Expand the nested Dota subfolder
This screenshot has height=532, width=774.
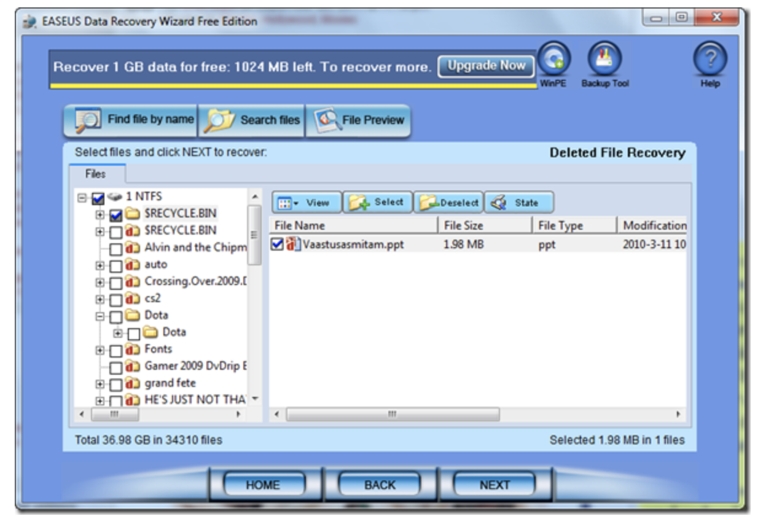(x=118, y=333)
